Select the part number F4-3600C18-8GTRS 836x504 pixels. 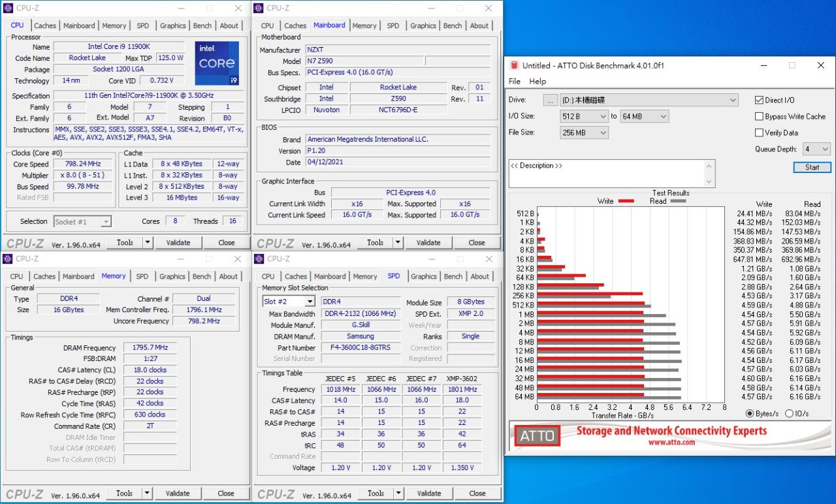[361, 347]
